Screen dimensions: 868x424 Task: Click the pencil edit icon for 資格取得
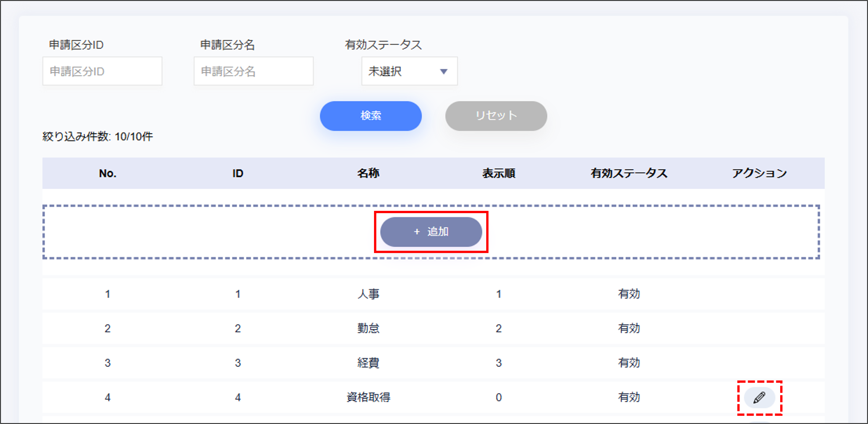[x=759, y=397]
